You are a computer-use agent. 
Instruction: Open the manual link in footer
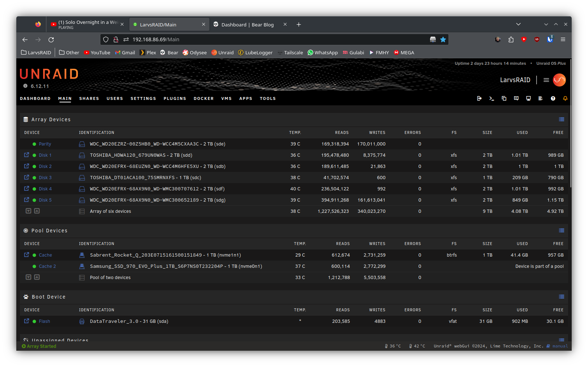(560, 346)
